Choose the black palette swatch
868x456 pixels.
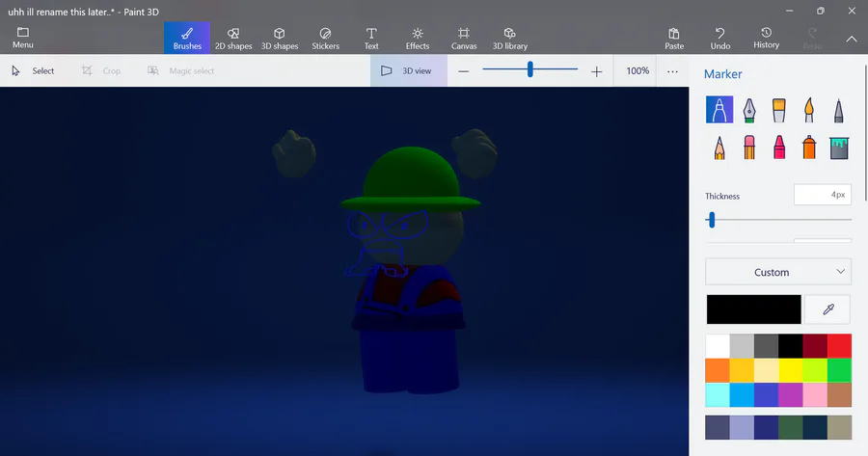coord(791,346)
